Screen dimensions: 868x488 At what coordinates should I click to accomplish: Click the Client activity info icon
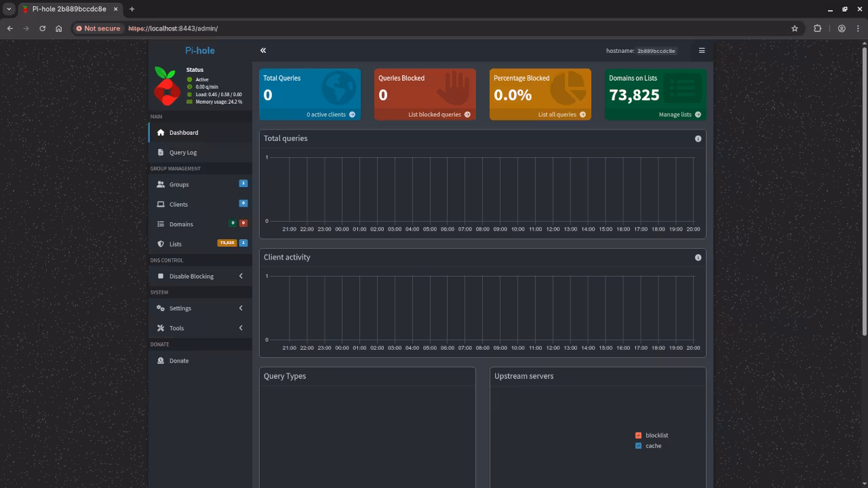[698, 258]
